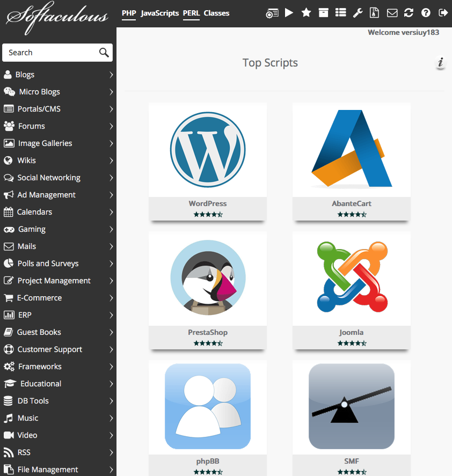Open the backups archive box icon

click(323, 13)
